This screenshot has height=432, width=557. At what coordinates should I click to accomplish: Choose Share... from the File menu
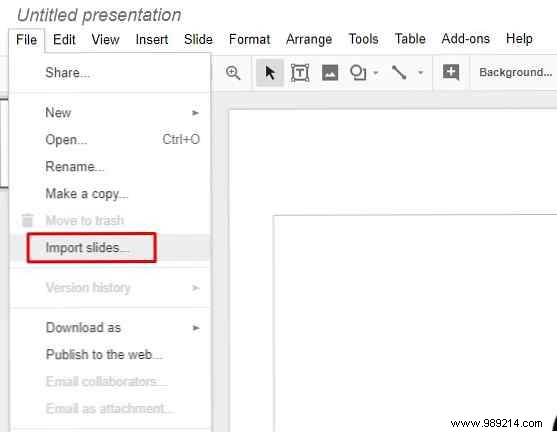[110, 73]
